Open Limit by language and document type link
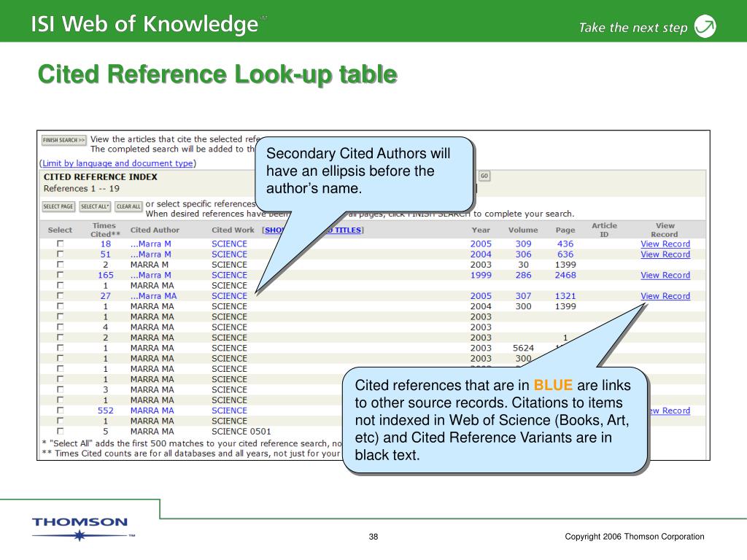Image resolution: width=747 pixels, height=560 pixels. [117, 163]
